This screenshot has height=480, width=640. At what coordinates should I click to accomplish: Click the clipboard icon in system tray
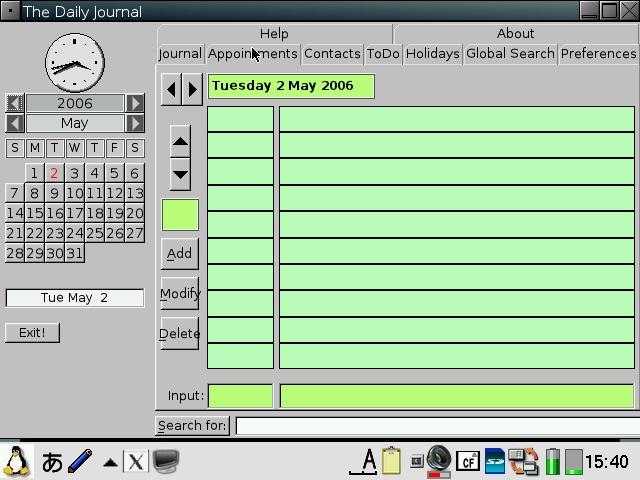click(x=391, y=461)
